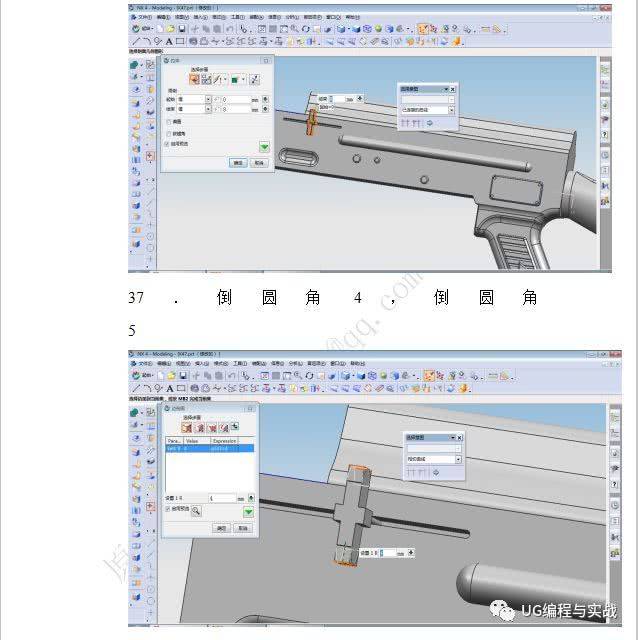Toggle the 偏置 (offset) checkbox in Extrude dialog

tap(167, 121)
